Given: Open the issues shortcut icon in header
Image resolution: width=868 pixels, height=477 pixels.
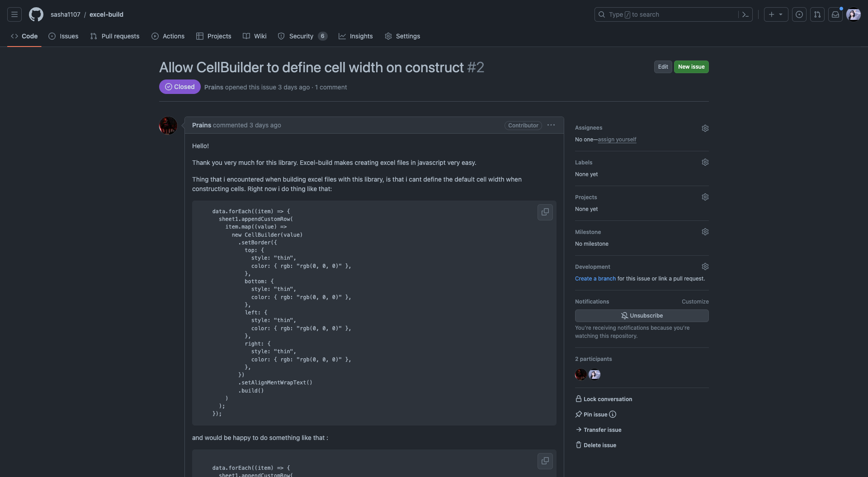Looking at the screenshot, I should click(x=799, y=14).
